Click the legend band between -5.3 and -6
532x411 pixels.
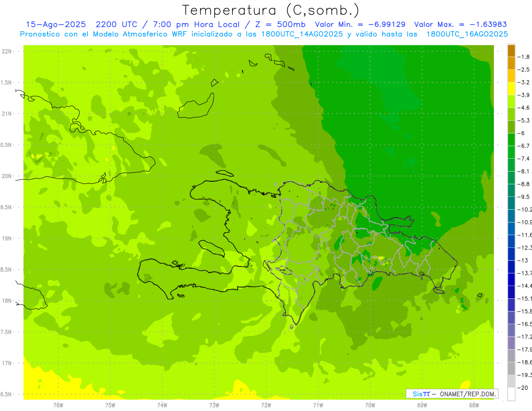click(511, 127)
